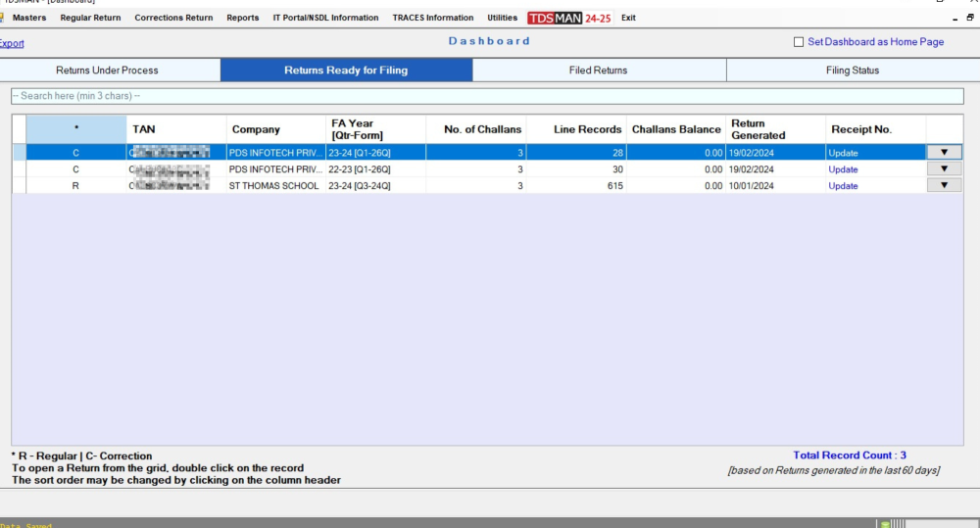Image resolution: width=980 pixels, height=528 pixels.
Task: Sort by Challans Balance column header
Action: pyautogui.click(x=675, y=129)
